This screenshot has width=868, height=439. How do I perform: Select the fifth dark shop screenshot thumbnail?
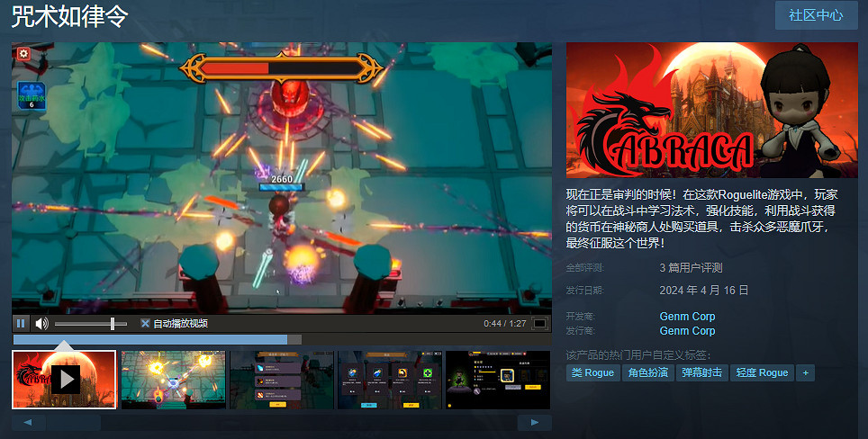coord(498,380)
